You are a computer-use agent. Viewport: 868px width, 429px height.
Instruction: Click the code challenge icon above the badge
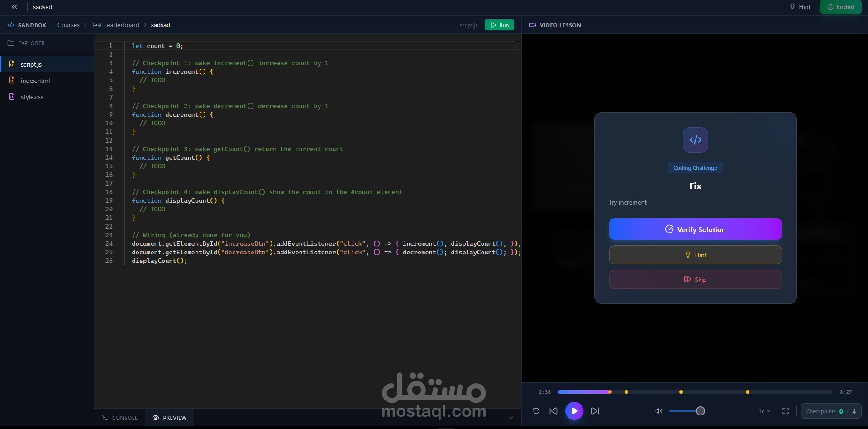(695, 140)
